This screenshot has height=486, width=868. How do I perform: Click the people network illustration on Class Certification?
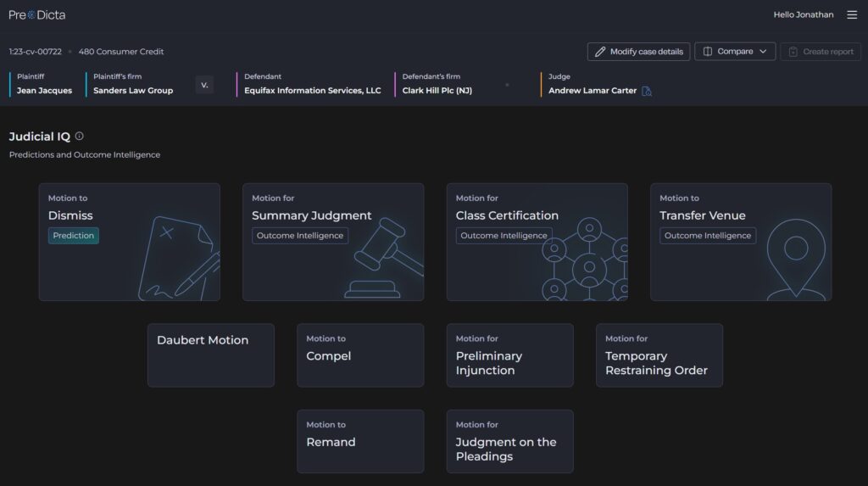pos(585,259)
